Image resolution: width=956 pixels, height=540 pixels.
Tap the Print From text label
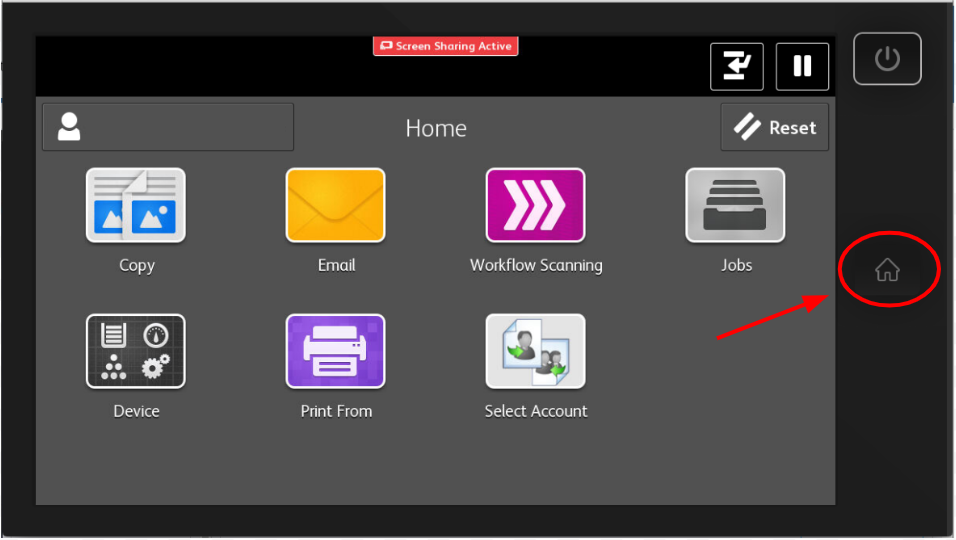pos(336,411)
